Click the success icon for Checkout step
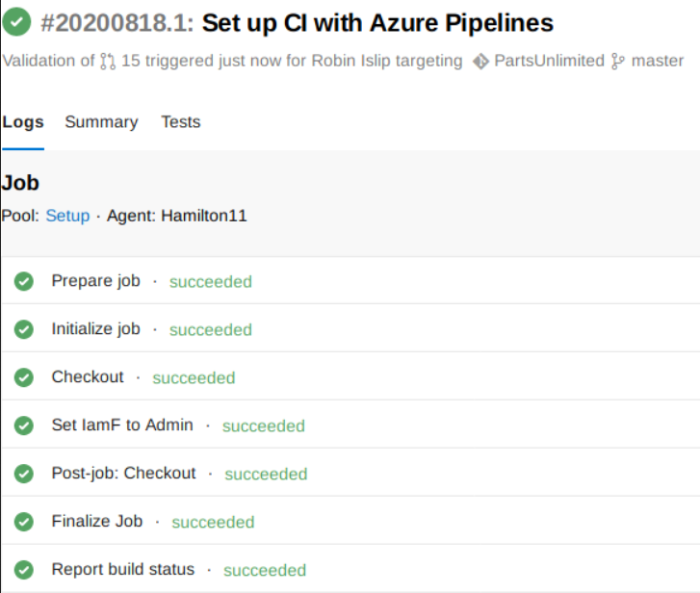The image size is (700, 593). coord(24,377)
